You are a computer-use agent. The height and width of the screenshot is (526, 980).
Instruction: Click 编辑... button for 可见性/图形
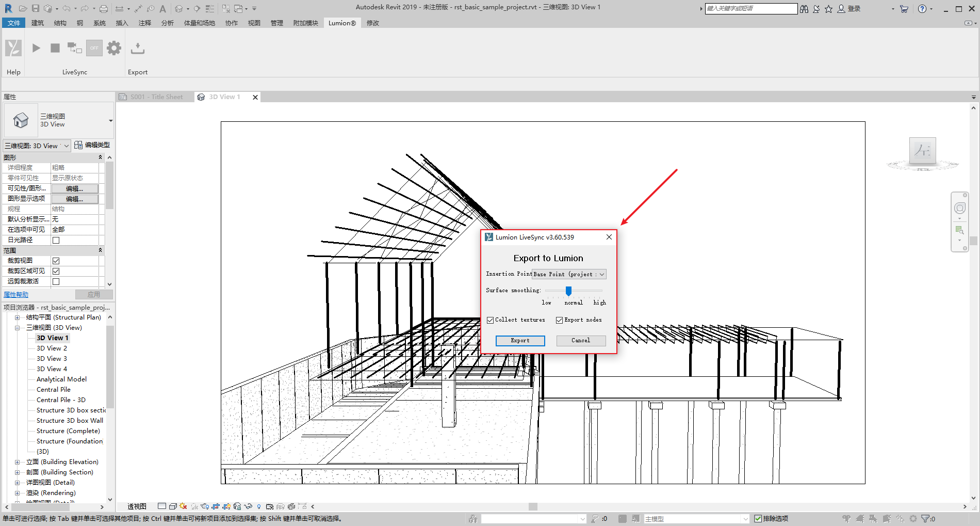pos(75,188)
